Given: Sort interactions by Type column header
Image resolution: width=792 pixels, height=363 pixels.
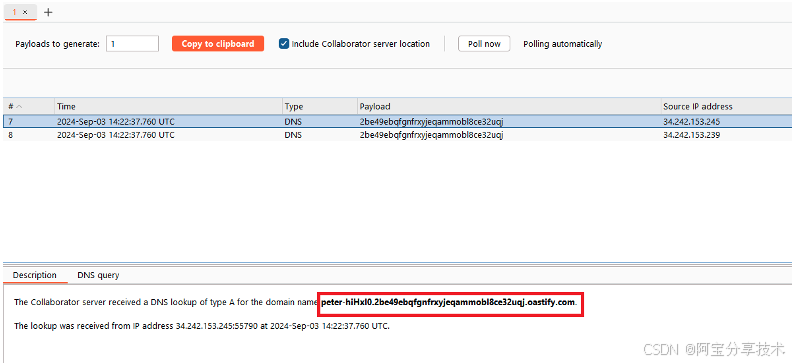Looking at the screenshot, I should [319, 107].
